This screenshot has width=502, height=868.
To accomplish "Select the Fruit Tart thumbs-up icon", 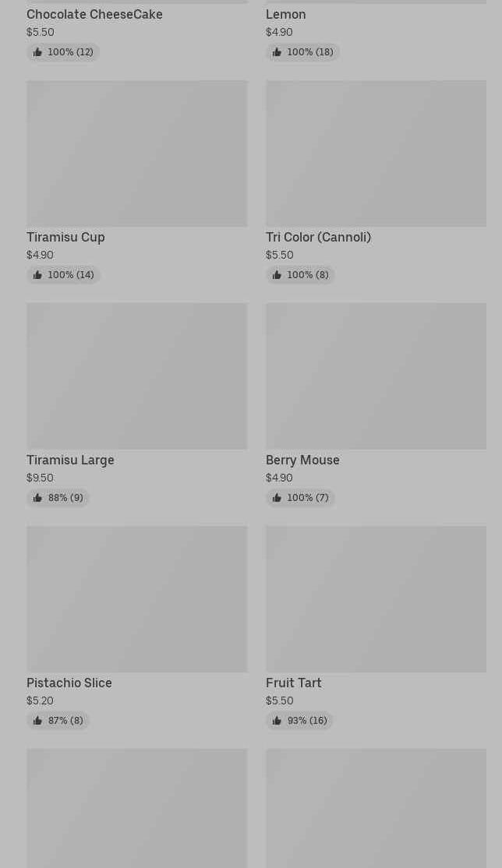I will (x=277, y=721).
